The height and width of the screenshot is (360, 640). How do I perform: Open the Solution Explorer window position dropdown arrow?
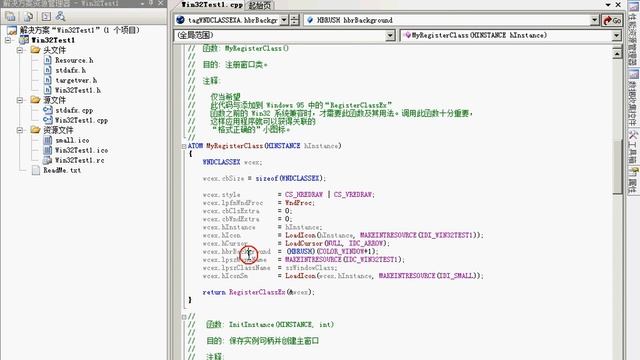pos(143,3)
